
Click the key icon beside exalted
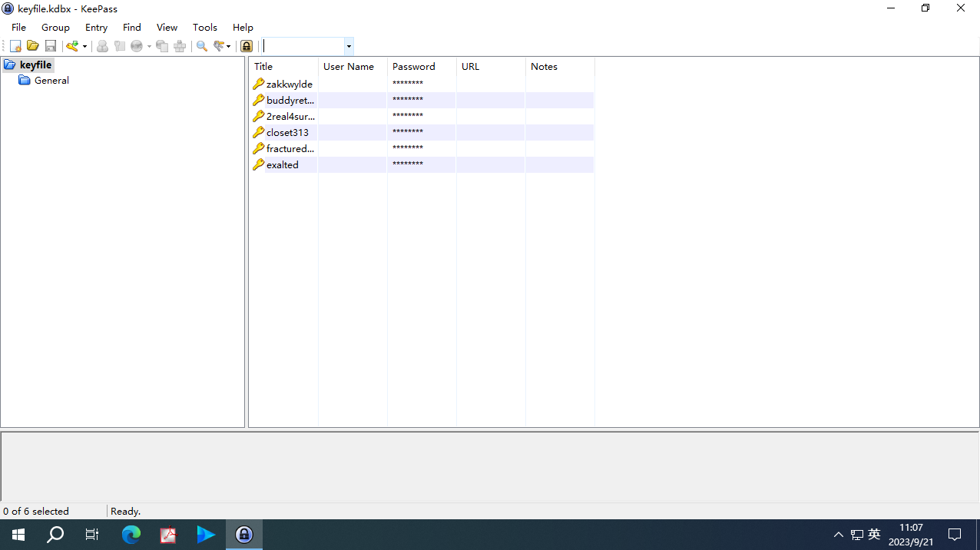pos(259,164)
